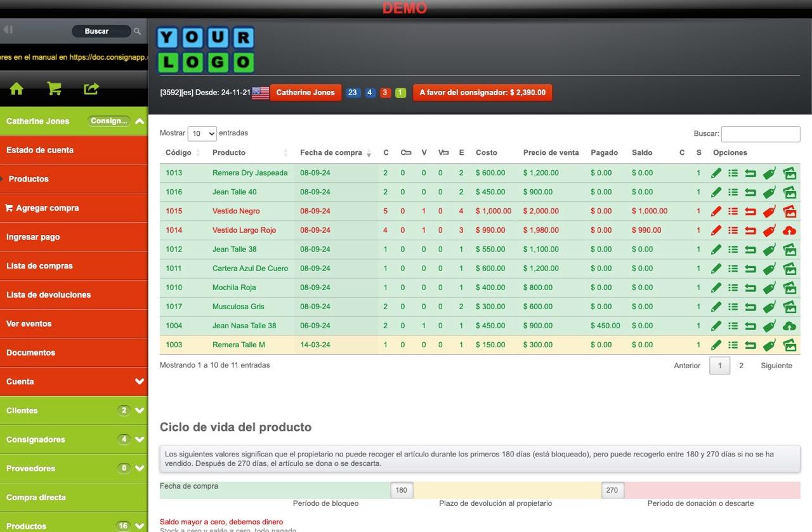Go to the home icon in sidebar
Screen dimensions: 812x532
16,89
